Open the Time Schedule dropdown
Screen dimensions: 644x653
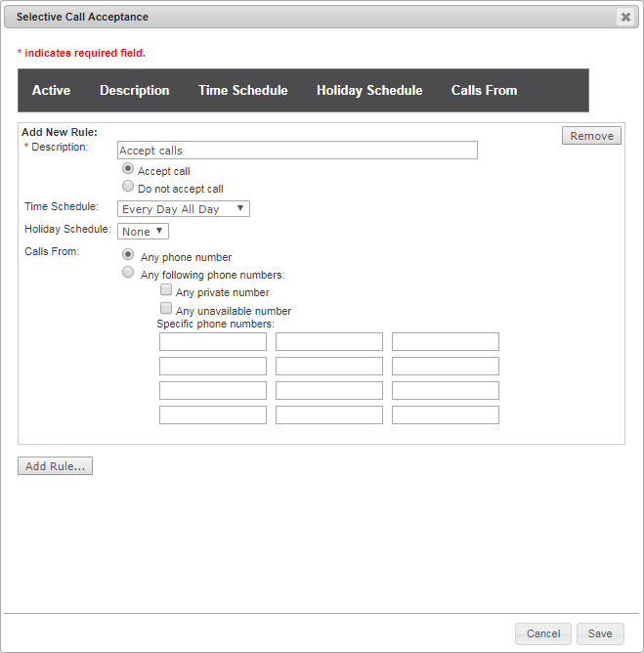pos(184,208)
